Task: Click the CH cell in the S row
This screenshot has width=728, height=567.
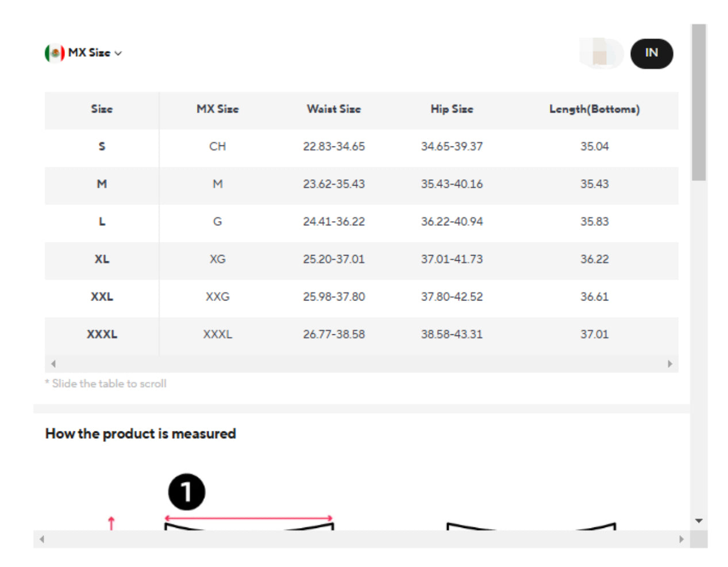Action: coord(217,146)
